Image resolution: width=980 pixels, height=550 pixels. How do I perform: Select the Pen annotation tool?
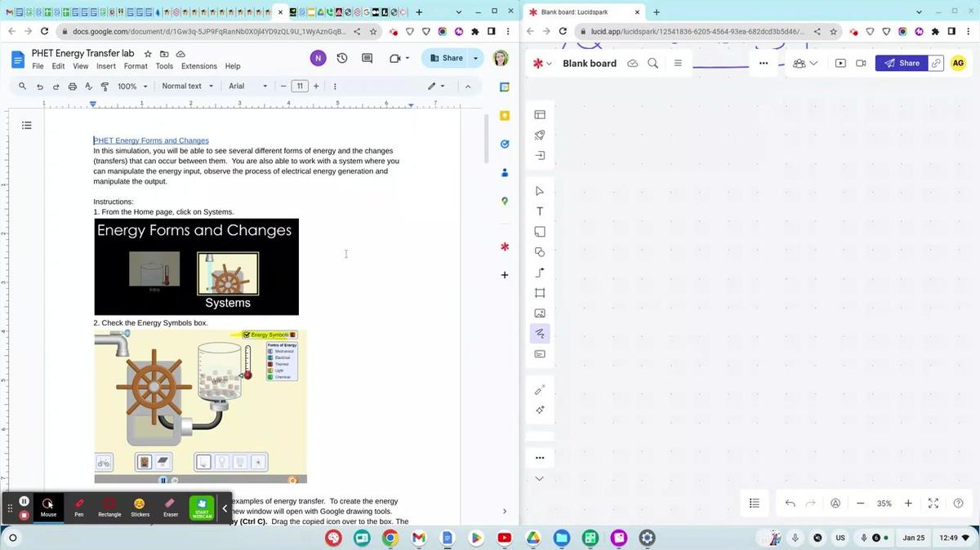79,507
